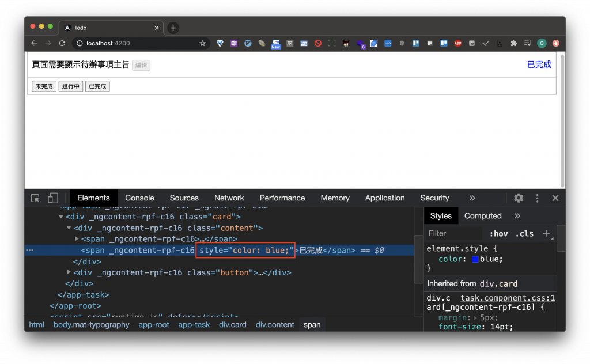Collapse the div class="card" node
The height and width of the screenshot is (364, 590).
click(61, 217)
